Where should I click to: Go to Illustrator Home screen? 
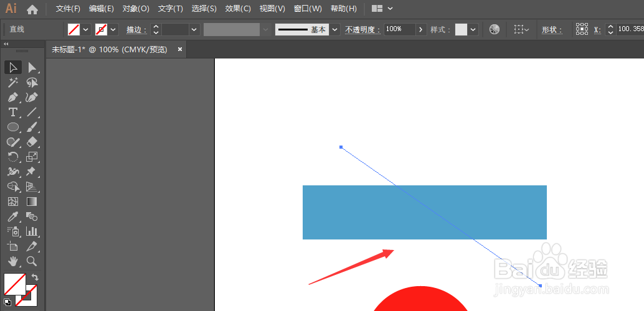tap(32, 9)
